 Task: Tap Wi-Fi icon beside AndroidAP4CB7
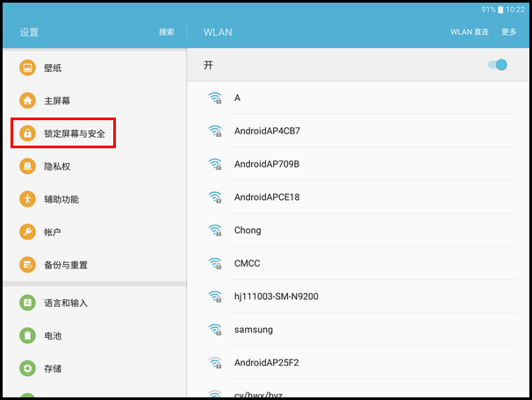tap(215, 131)
